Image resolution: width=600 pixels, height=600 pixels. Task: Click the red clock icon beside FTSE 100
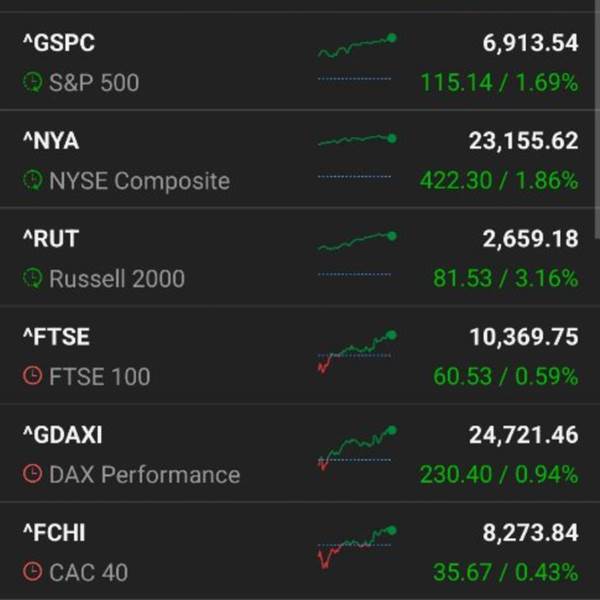pos(33,376)
